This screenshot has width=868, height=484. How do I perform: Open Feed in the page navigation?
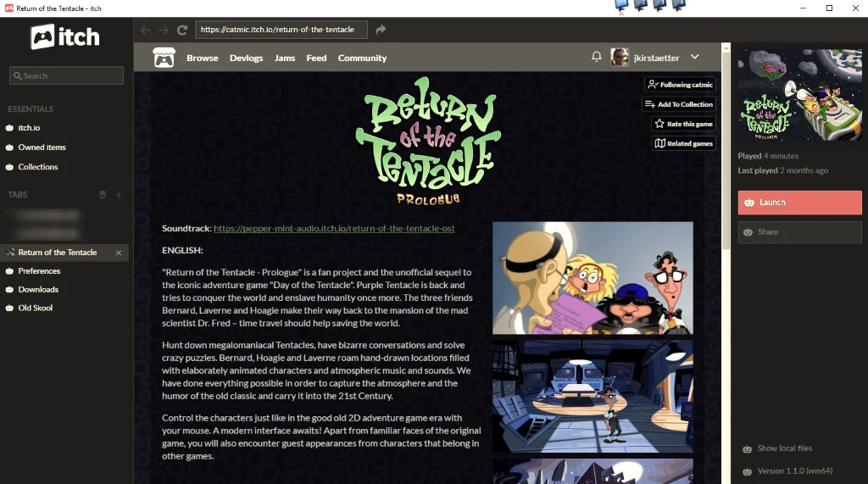316,58
